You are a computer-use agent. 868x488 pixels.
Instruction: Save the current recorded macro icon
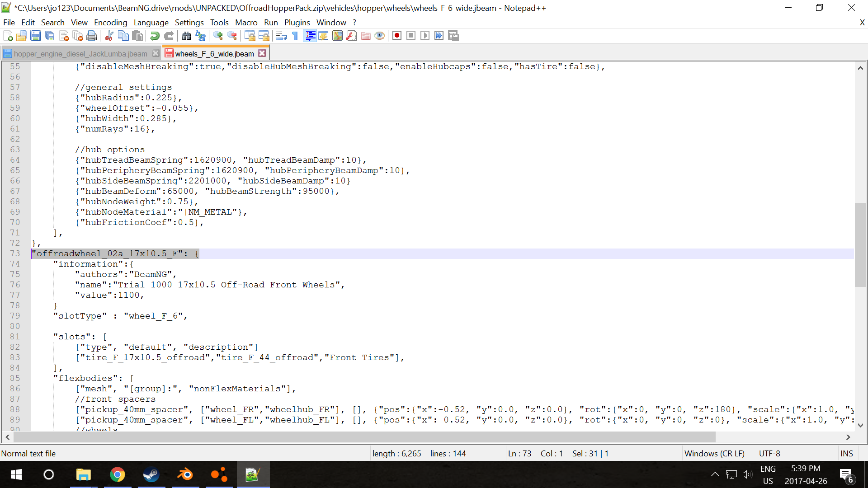coord(453,36)
